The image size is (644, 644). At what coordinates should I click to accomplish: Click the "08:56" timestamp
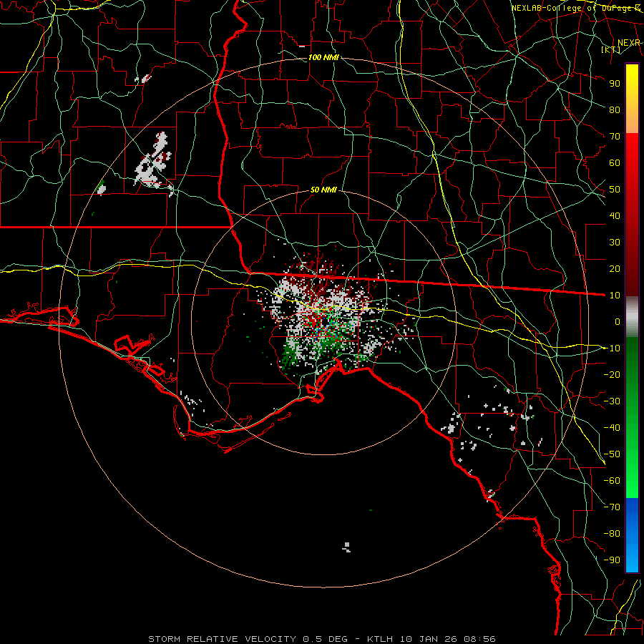click(x=479, y=639)
